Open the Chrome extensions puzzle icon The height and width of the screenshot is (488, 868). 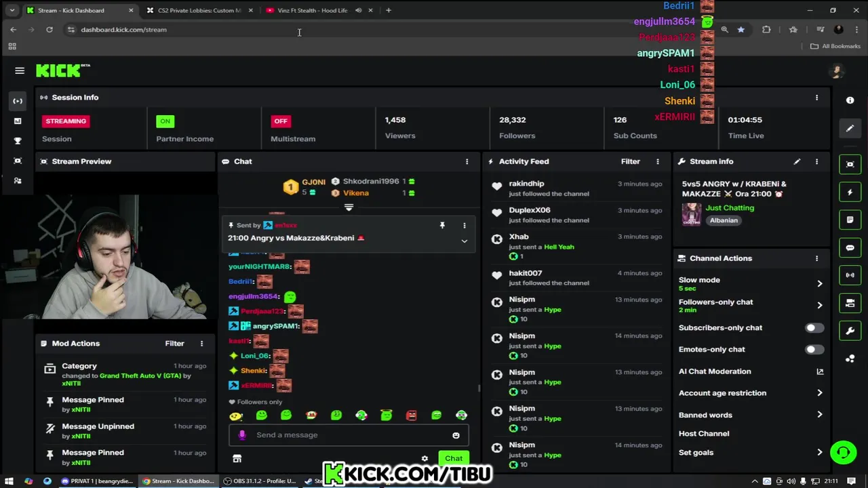[x=766, y=30]
